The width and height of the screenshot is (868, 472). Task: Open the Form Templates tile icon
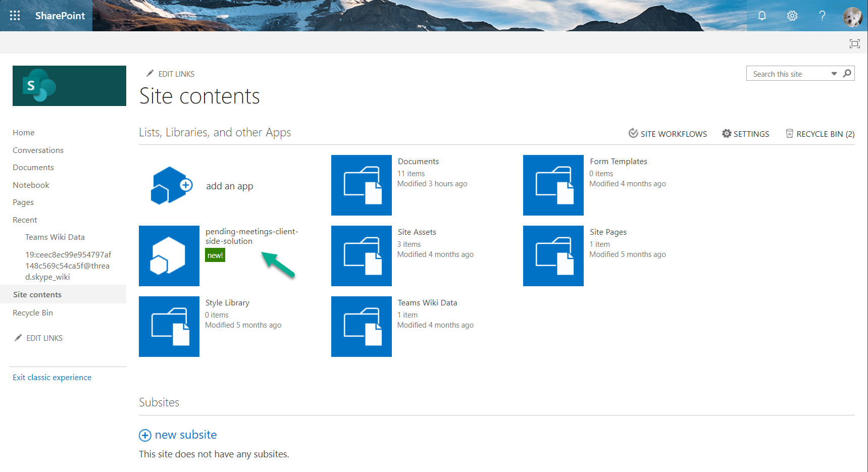tap(553, 185)
